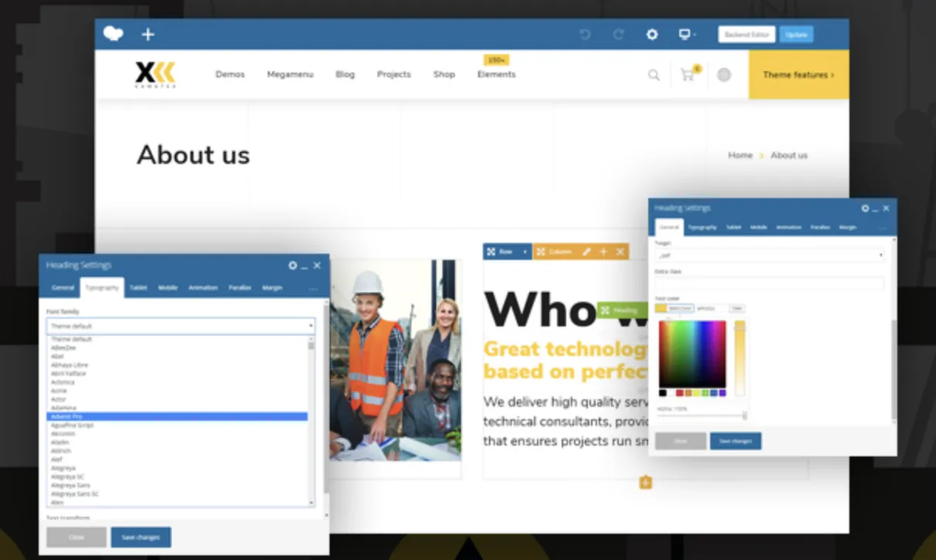
Task: Open the right Heading Settings gear icon
Action: tap(865, 208)
